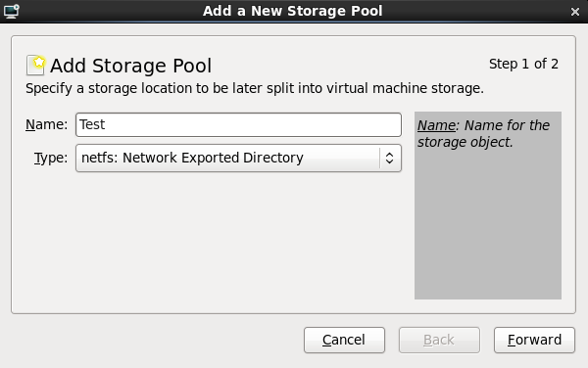Image resolution: width=588 pixels, height=368 pixels.
Task: Click the 'Name:' field label
Action: (46, 124)
